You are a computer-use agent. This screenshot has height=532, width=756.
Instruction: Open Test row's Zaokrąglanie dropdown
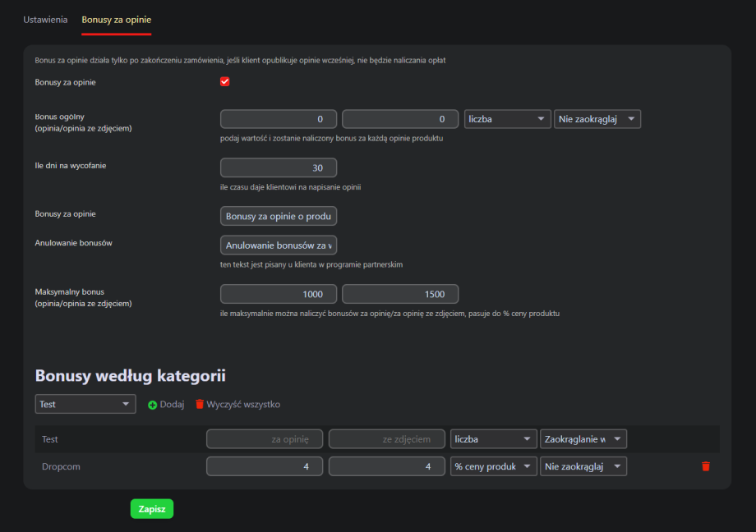pyautogui.click(x=583, y=439)
